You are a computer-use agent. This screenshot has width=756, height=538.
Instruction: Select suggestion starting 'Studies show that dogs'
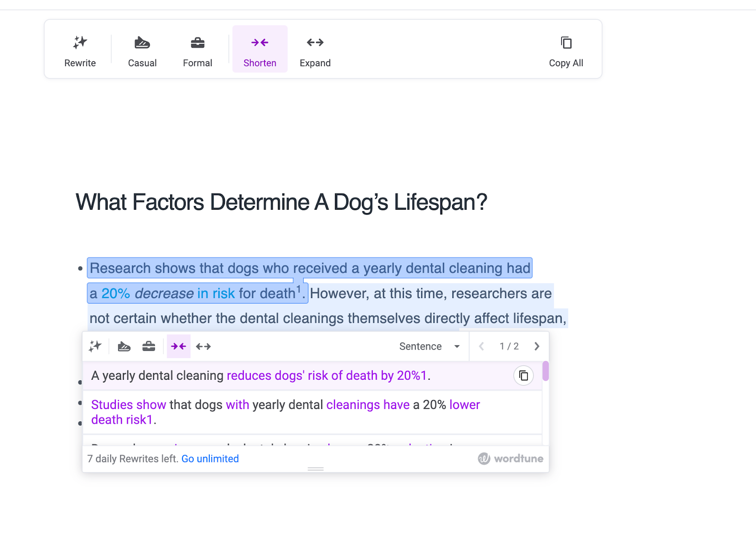312,412
